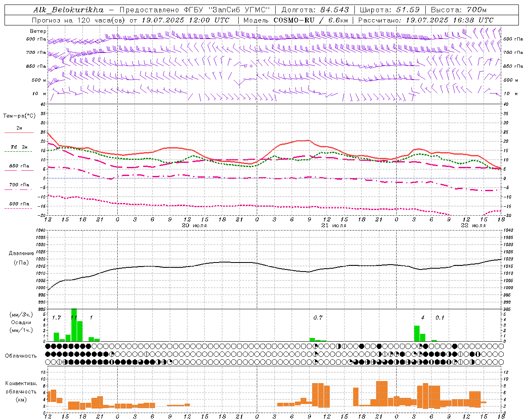Click the precipitation total '0.7'
This screenshot has width=525, height=420.
(x=318, y=317)
